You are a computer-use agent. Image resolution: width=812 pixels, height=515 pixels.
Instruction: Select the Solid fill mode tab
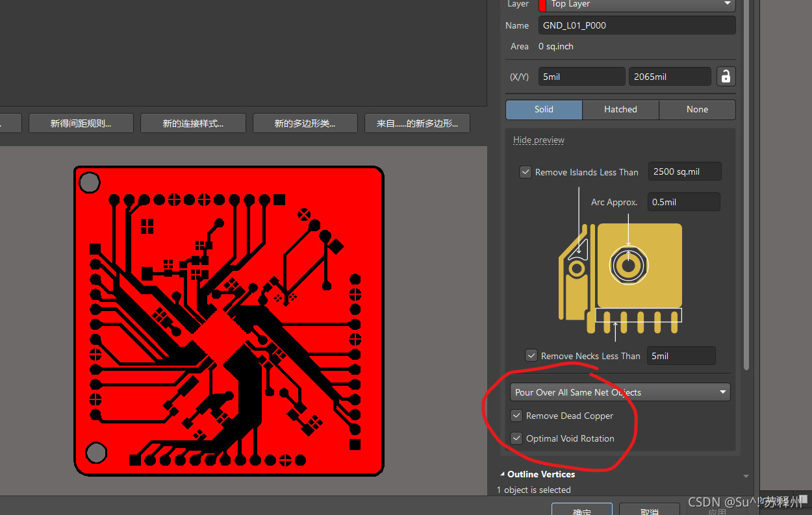[x=544, y=109]
